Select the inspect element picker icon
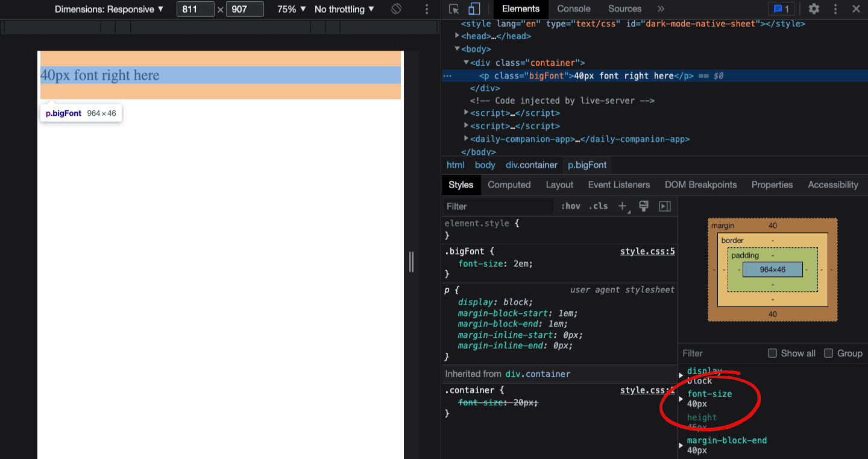This screenshot has height=459, width=868. coord(454,8)
